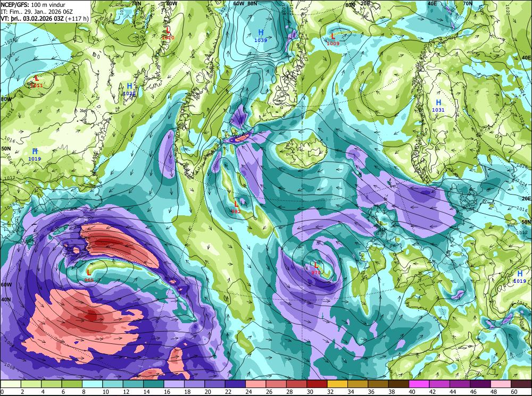532x396 pixels.
Task: Click the legend scale number 0
Action: pos(2,392)
